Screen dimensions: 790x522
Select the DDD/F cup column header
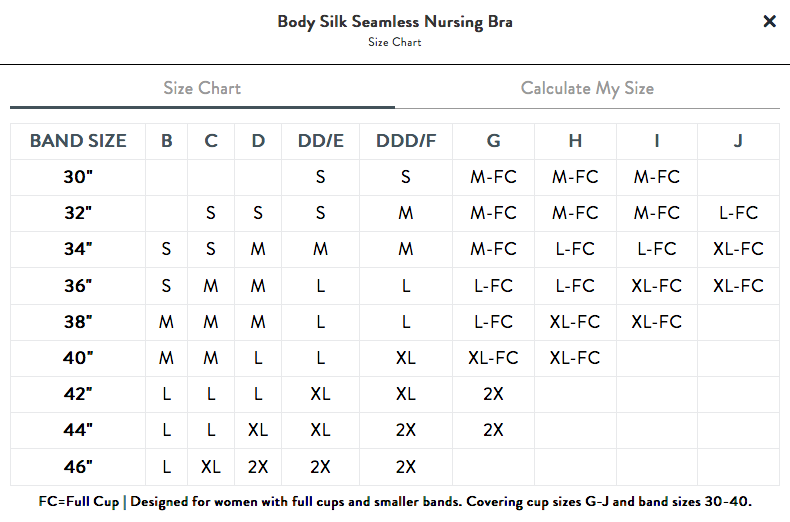coord(406,141)
